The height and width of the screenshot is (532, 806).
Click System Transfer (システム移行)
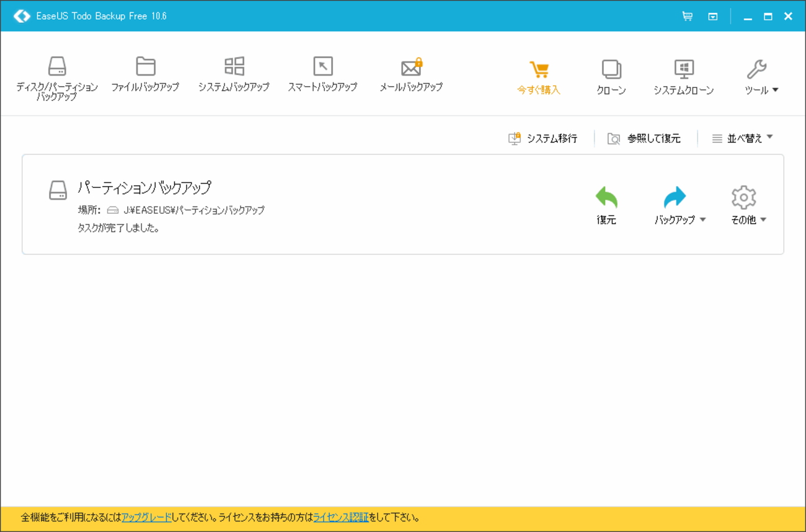[x=542, y=138]
